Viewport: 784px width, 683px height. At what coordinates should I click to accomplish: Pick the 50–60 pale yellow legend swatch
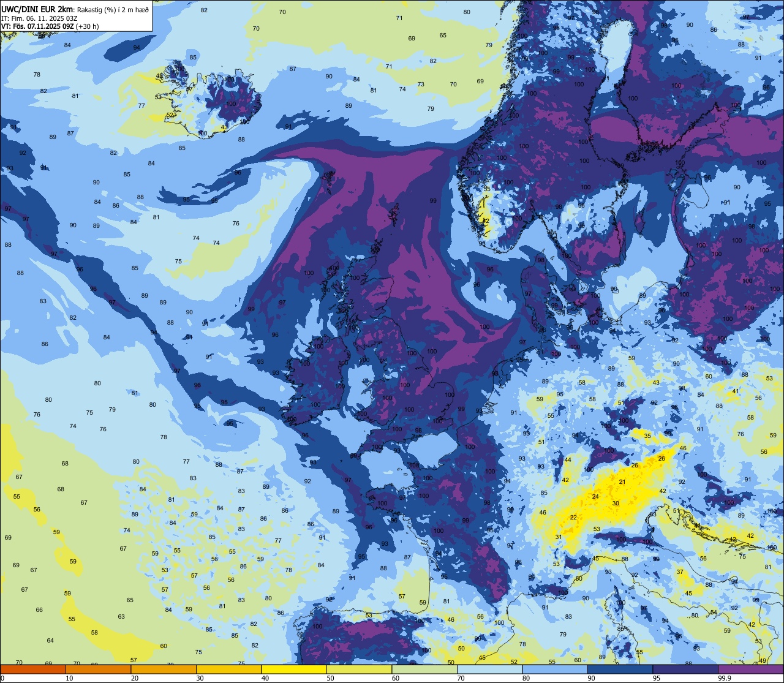[x=359, y=670]
